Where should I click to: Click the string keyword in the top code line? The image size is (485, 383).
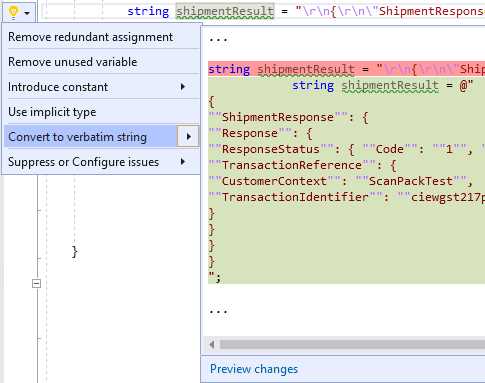click(x=148, y=11)
